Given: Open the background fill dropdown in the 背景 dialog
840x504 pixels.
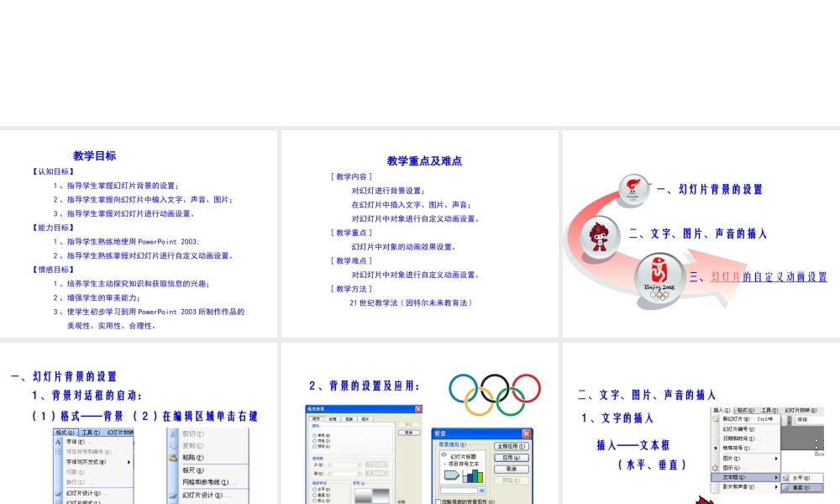Looking at the screenshot, I should (x=481, y=491).
